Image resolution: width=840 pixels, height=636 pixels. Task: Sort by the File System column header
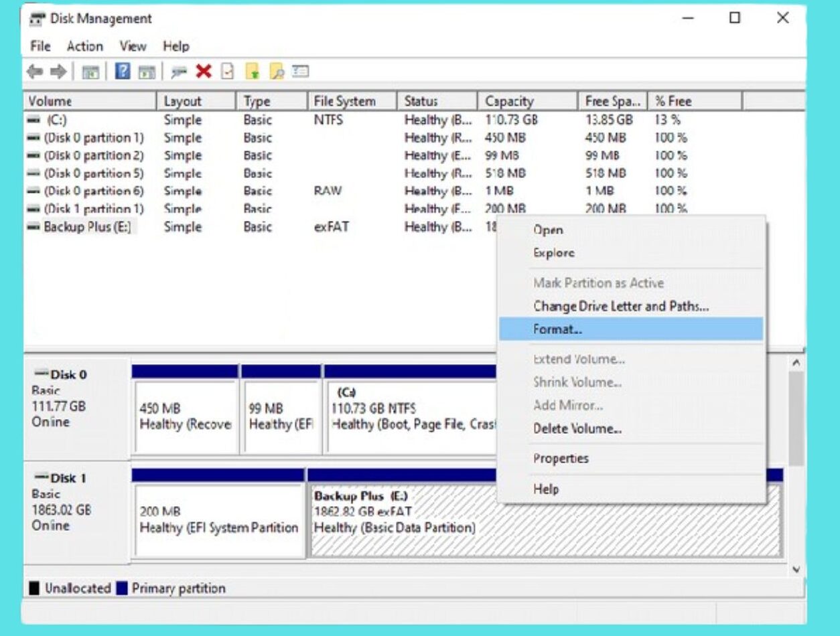point(344,102)
